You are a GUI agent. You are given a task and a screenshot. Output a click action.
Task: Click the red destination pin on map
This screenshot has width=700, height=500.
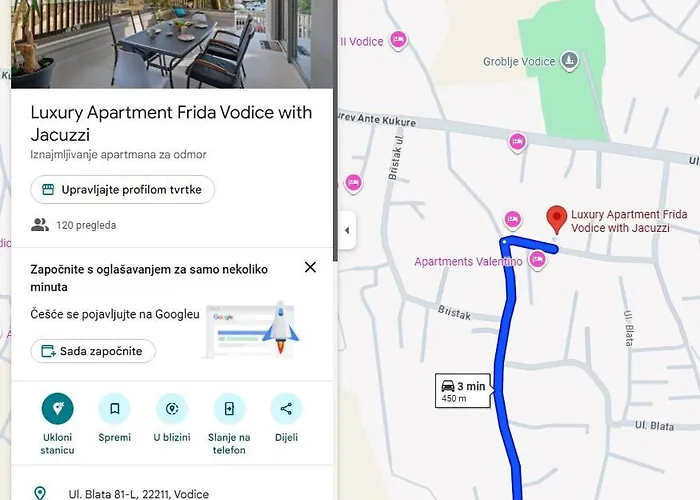click(x=557, y=219)
